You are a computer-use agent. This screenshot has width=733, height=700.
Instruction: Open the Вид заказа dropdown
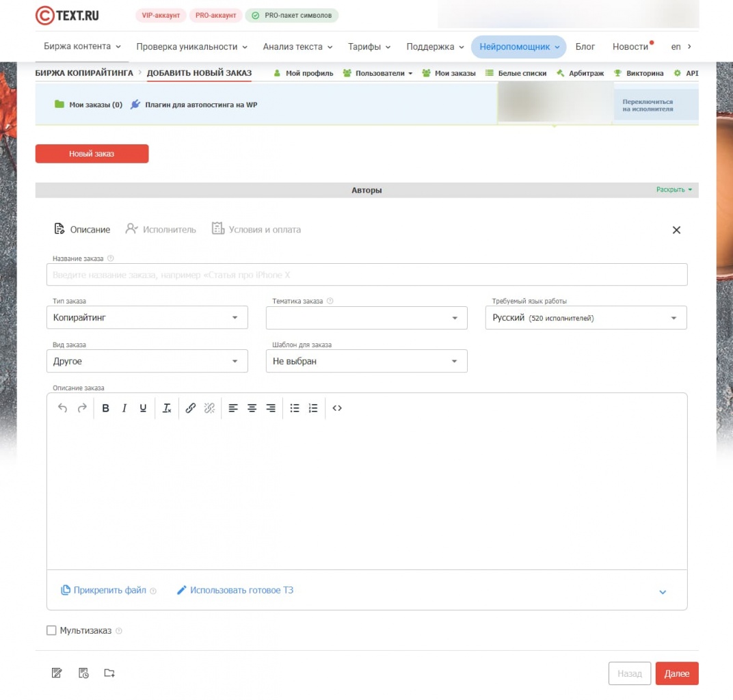[x=147, y=361]
